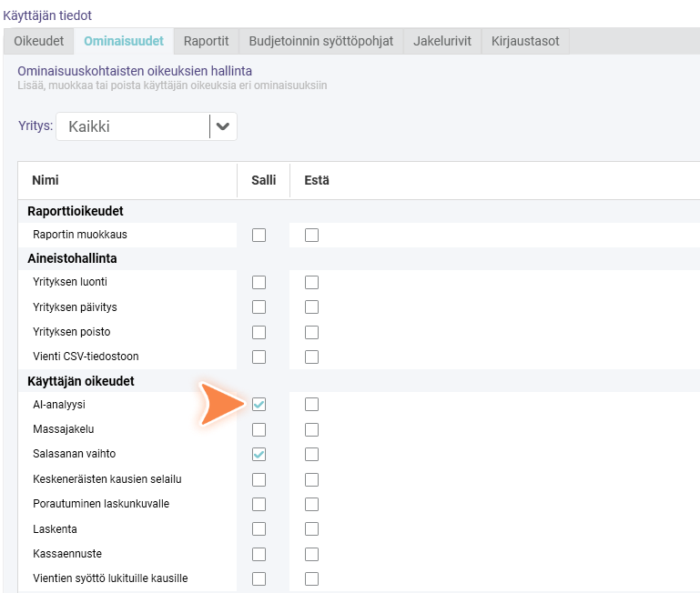
Task: Go to the Jakelurivit tab
Action: tap(442, 41)
